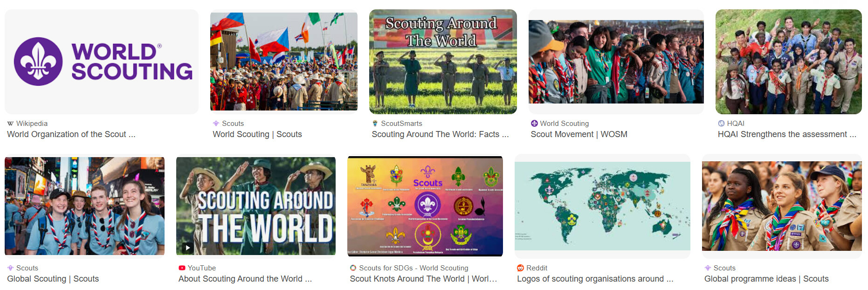
Task: Play the Scouting Around The World video
Action: click(187, 248)
